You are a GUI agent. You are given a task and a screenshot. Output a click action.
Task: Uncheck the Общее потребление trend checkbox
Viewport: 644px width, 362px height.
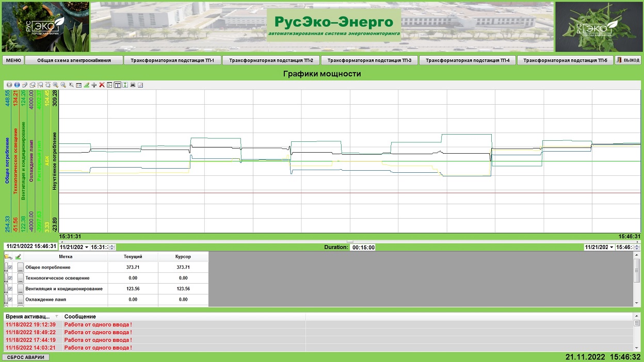tap(10, 267)
